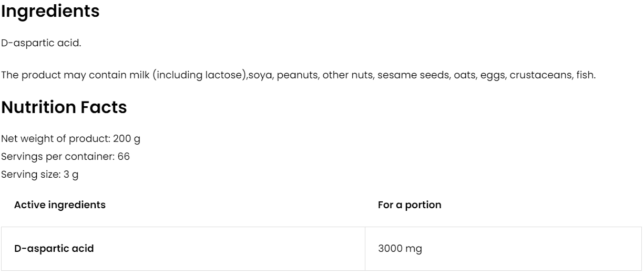Click the Net weight of product line
Screen dimensions: 644x275
71,139
